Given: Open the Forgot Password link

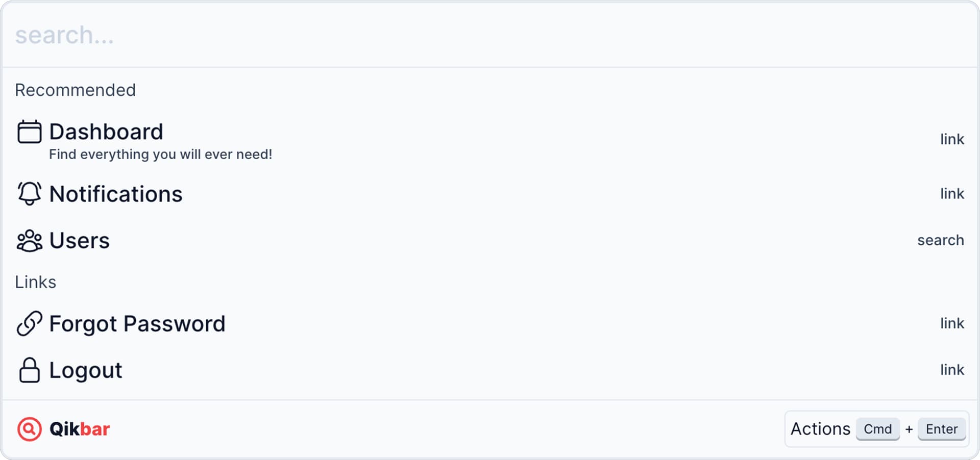Looking at the screenshot, I should (x=490, y=323).
